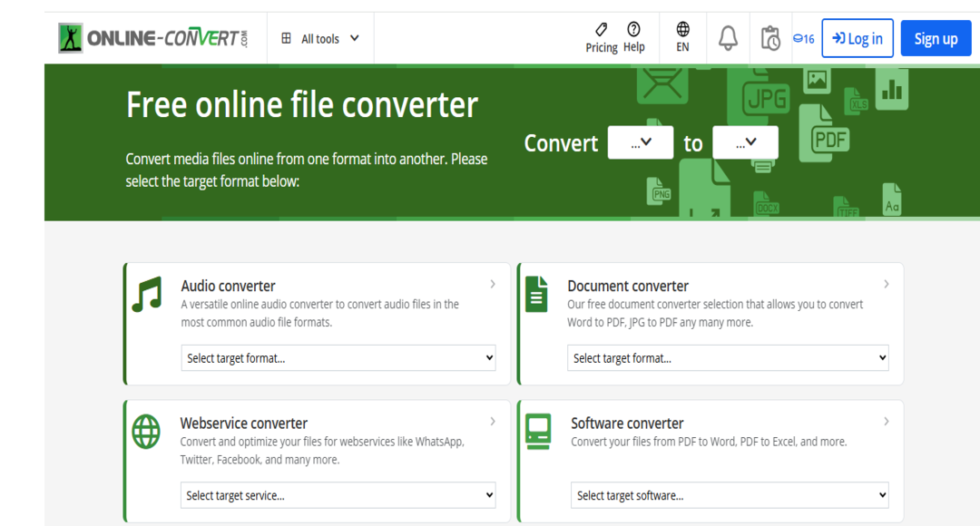
Task: Click the clipboard clock history icon
Action: [770, 38]
